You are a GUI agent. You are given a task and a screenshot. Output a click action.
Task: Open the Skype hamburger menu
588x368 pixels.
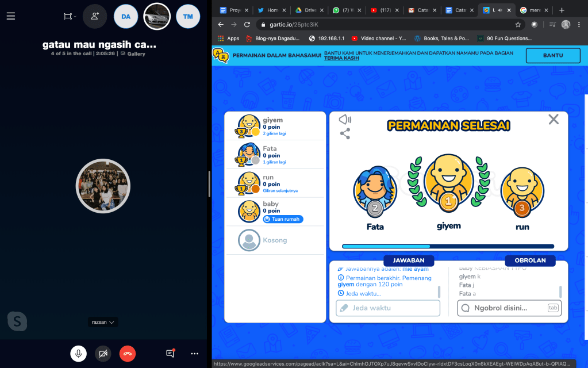point(10,16)
